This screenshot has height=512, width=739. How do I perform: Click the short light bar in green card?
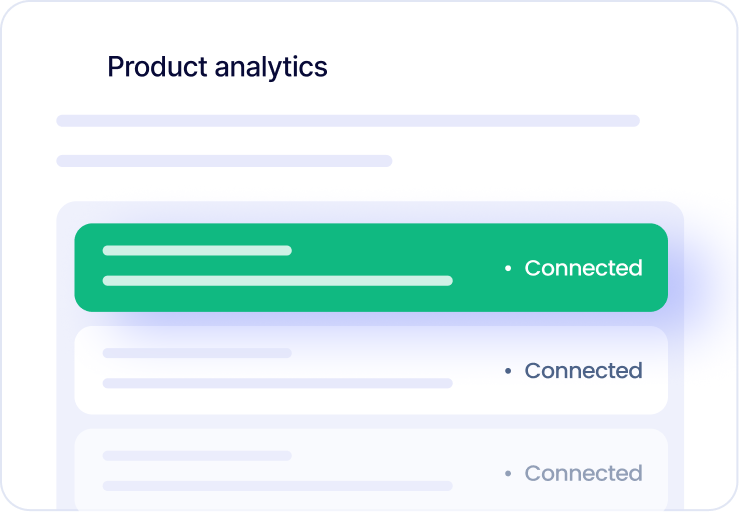[x=197, y=250]
